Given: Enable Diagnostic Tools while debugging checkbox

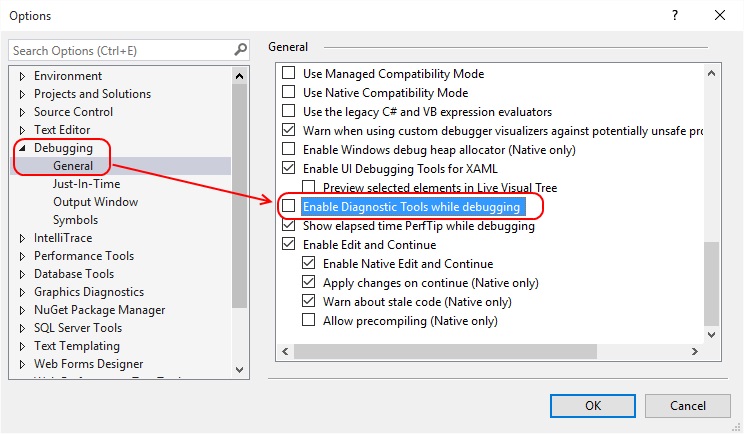Looking at the screenshot, I should coord(289,207).
